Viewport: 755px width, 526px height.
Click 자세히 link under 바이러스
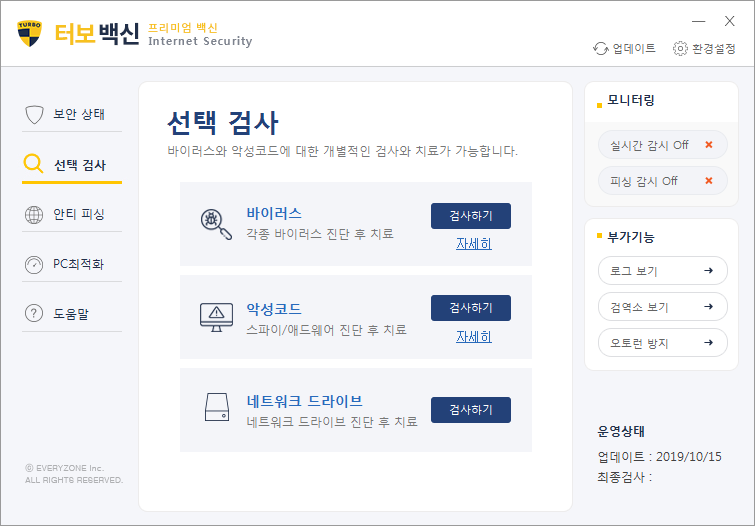473,244
